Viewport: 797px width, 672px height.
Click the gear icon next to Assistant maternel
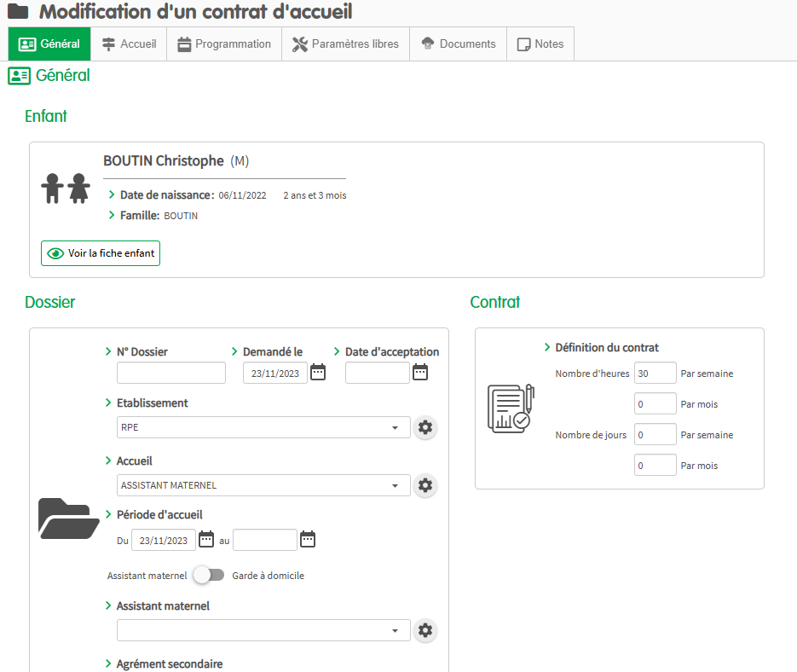tap(425, 630)
